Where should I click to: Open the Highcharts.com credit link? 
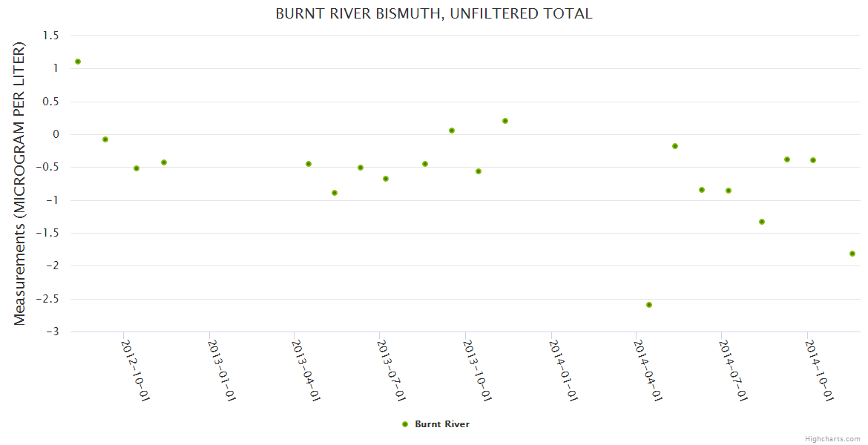(832, 438)
